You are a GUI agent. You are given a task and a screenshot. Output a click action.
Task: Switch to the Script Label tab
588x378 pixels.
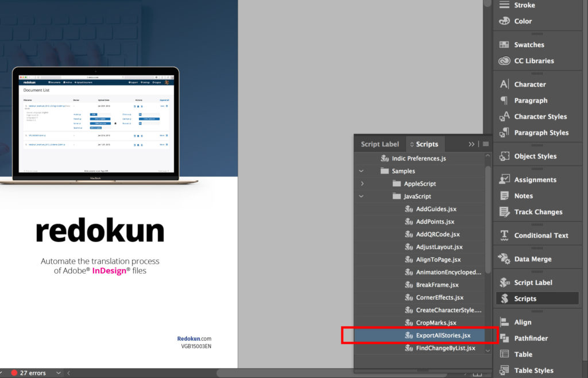(x=380, y=144)
